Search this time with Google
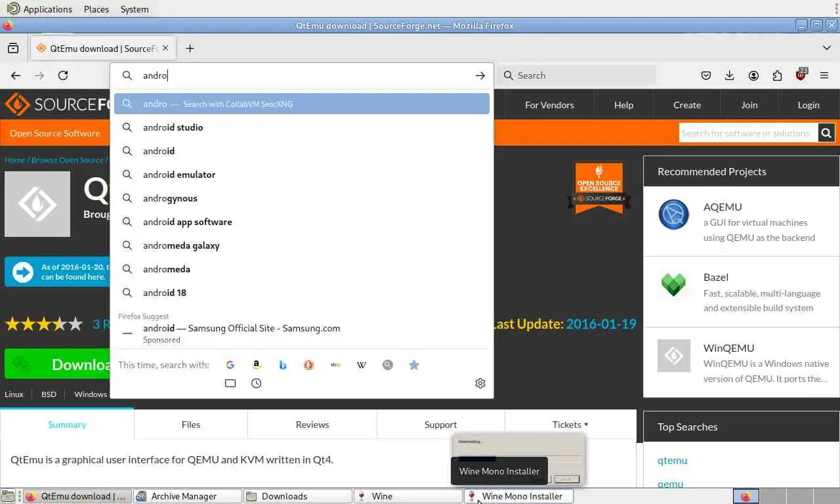 pos(230,365)
